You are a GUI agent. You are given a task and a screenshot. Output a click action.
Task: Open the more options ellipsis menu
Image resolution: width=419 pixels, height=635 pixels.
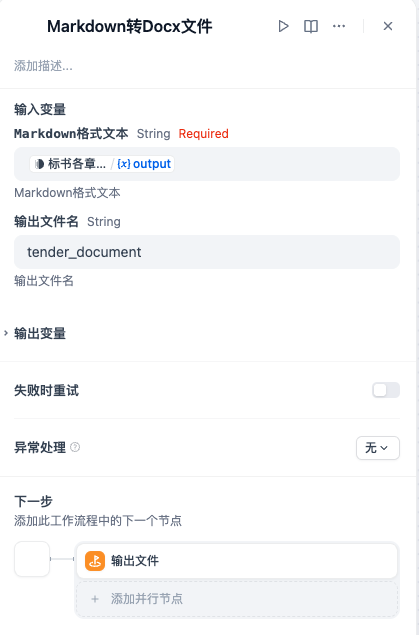(x=339, y=26)
